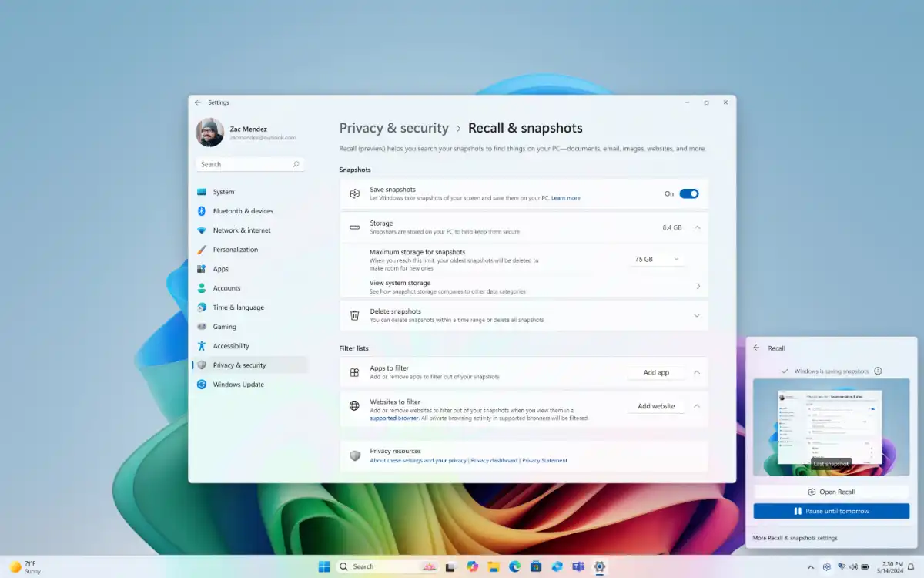
Task: Click More Recall & snapshots settings
Action: tap(795, 538)
